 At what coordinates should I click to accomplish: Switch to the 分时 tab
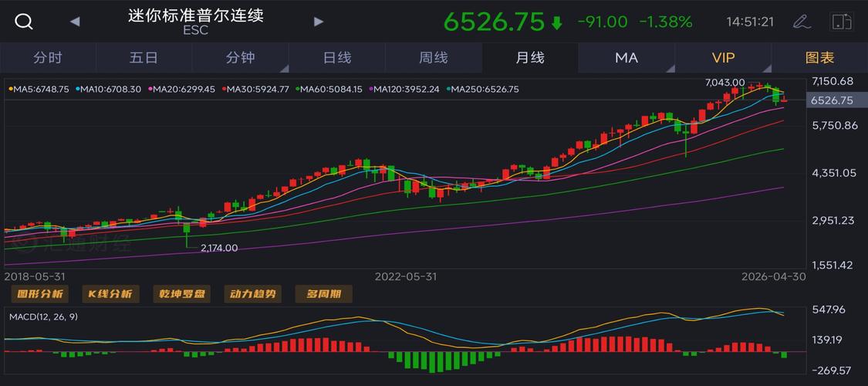(x=48, y=58)
